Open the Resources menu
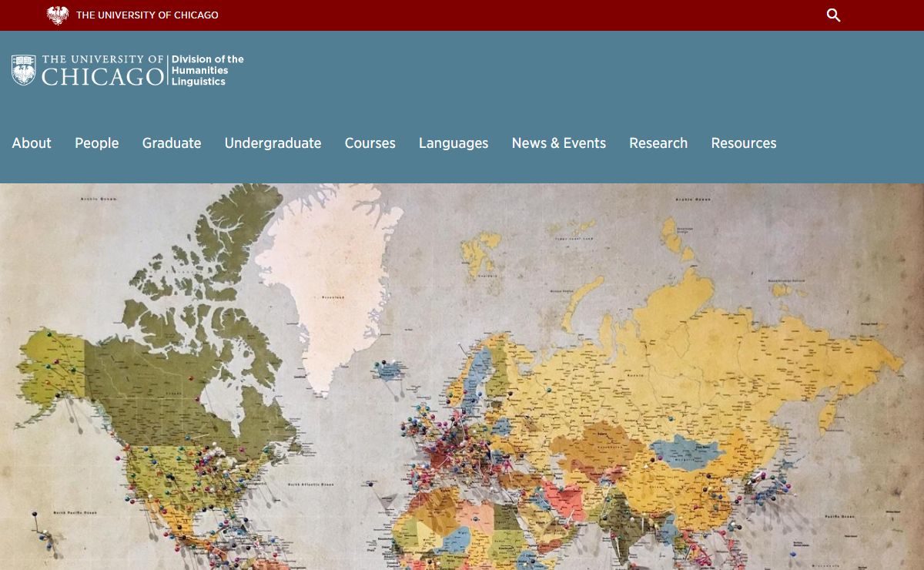Viewport: 924px width, 570px height. coord(744,143)
